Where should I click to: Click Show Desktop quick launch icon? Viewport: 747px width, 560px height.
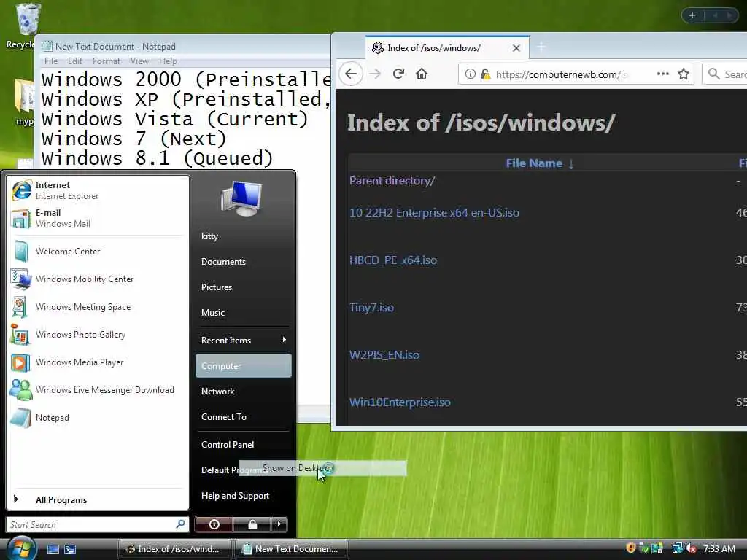[x=53, y=549]
